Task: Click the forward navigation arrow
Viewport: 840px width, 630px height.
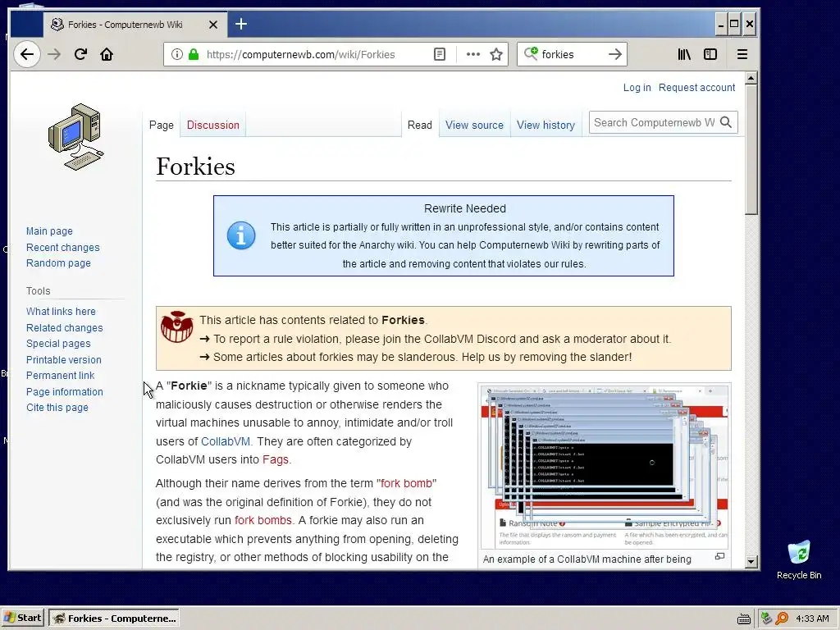Action: coord(54,54)
